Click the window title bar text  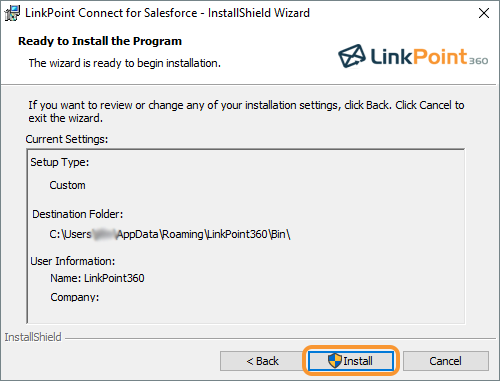tap(167, 13)
